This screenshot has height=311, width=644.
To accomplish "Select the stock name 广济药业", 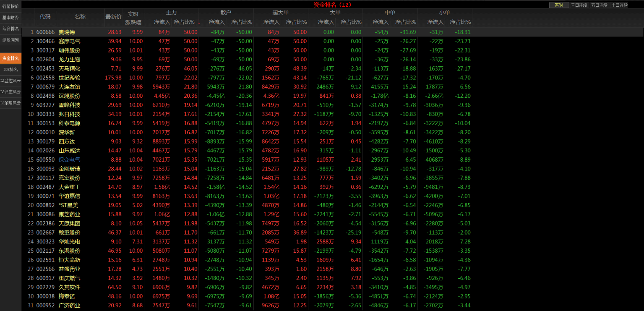I will click(70, 306).
